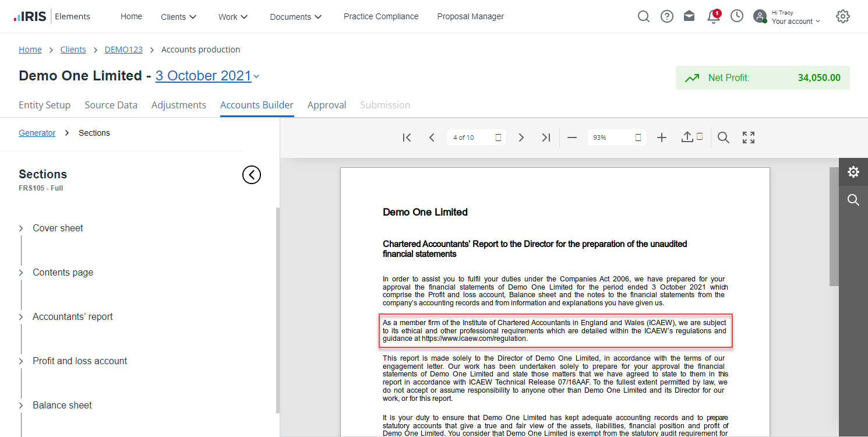Click the Generator breadcrumb link

point(37,133)
